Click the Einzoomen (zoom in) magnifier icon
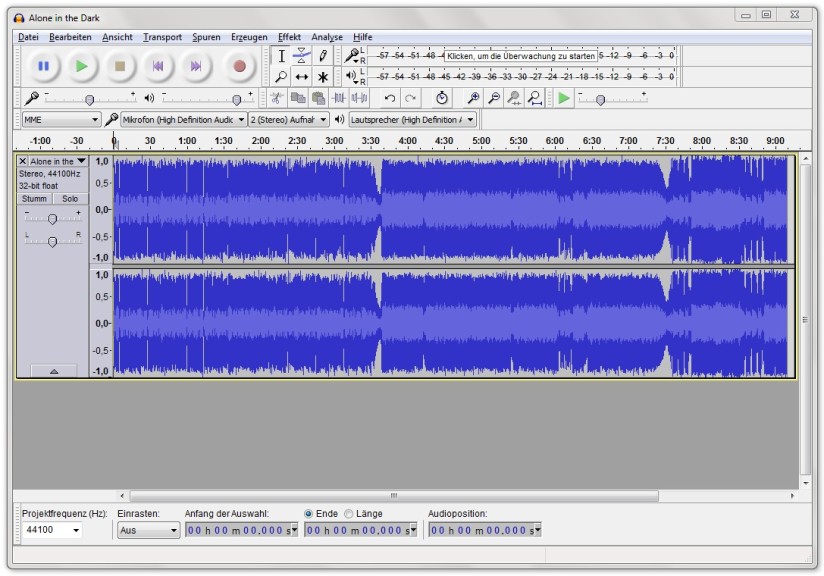 [x=472, y=97]
